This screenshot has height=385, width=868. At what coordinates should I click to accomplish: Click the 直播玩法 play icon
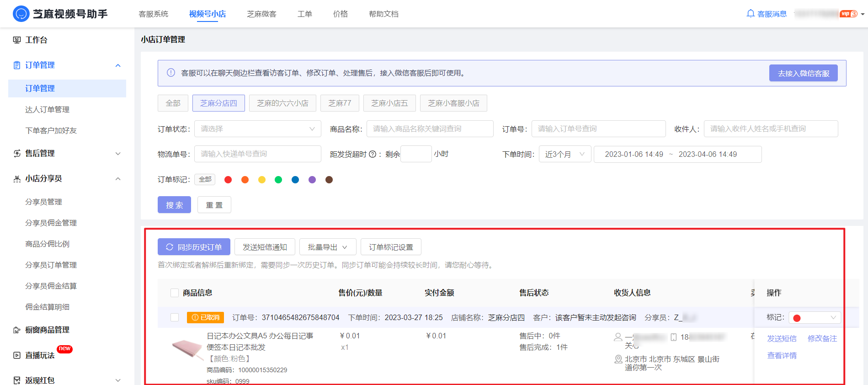(17, 355)
